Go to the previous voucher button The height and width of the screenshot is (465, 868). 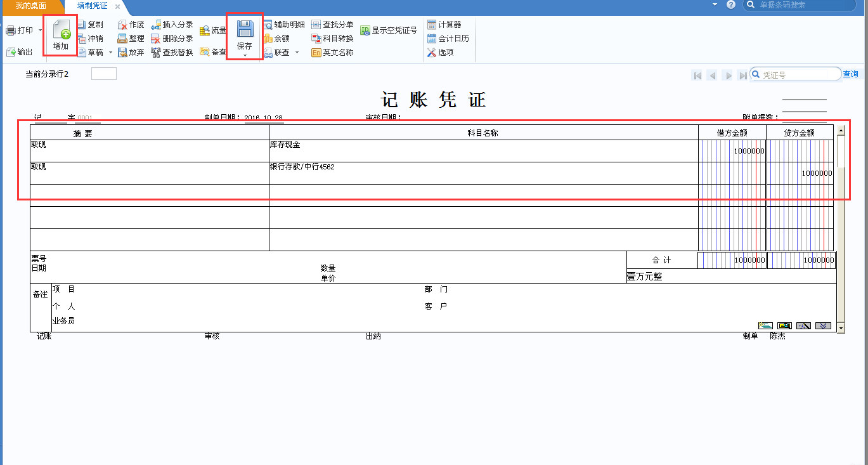pyautogui.click(x=713, y=75)
